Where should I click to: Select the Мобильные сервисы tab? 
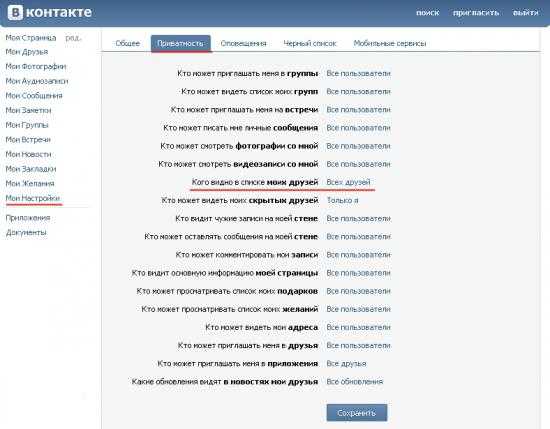[x=390, y=43]
